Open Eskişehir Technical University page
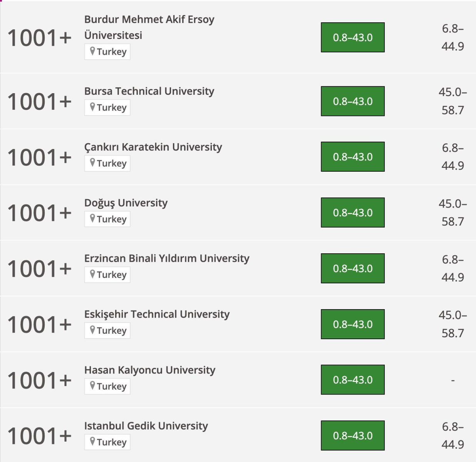The height and width of the screenshot is (462, 476). (157, 314)
